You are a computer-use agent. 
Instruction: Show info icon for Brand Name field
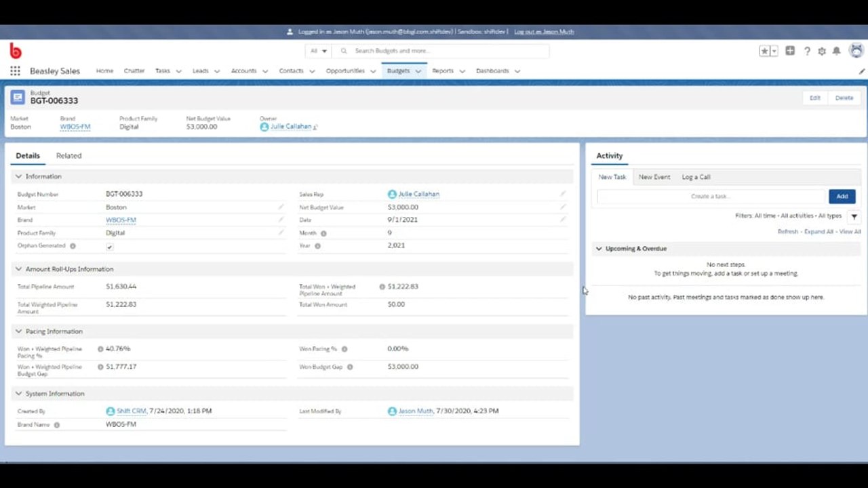[57, 425]
